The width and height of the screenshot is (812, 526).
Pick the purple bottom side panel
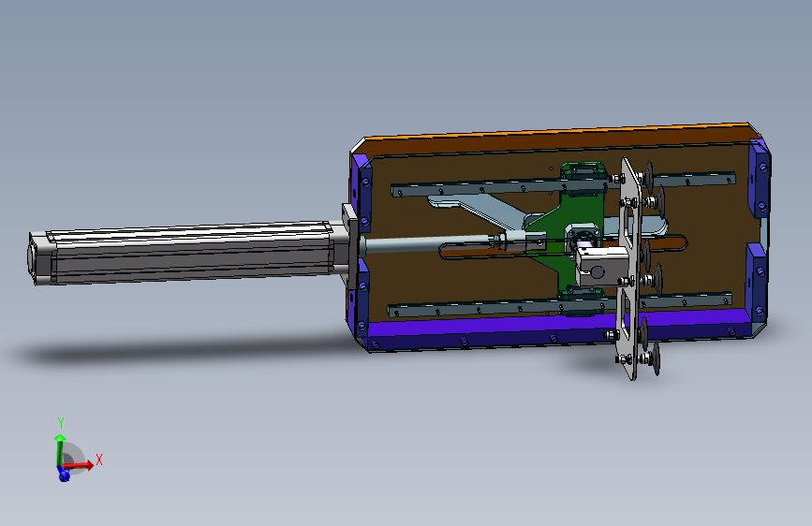(559, 331)
